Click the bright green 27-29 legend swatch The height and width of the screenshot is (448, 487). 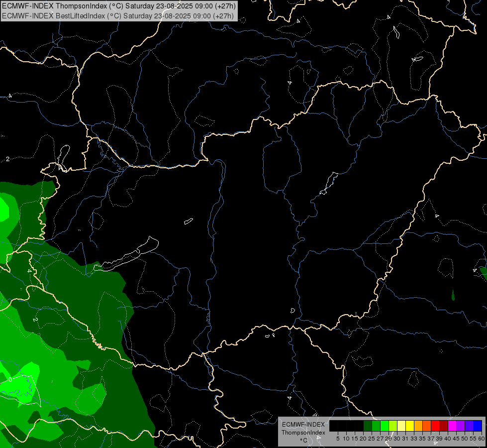pos(385,426)
